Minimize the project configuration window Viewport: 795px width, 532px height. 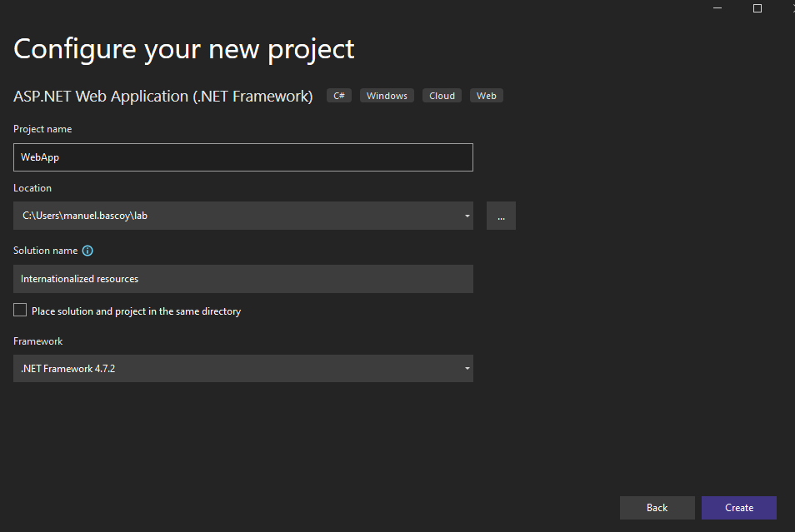[717, 8]
